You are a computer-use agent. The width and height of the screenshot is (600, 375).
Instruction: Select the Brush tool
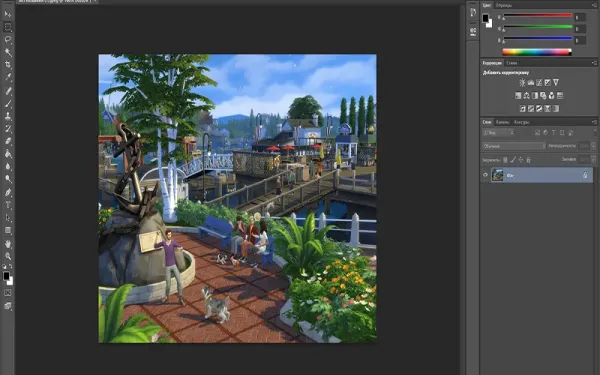8,103
